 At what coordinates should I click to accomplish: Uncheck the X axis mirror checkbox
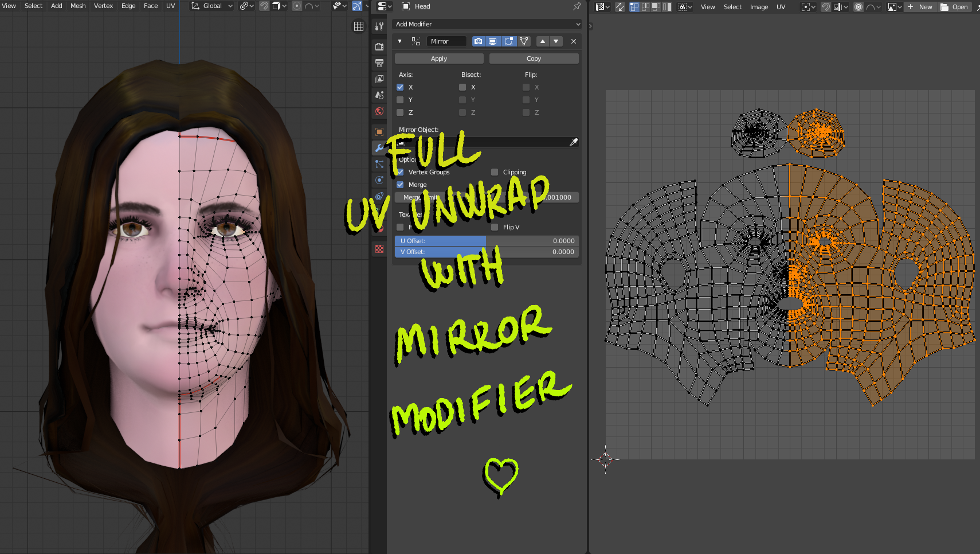[x=400, y=87]
